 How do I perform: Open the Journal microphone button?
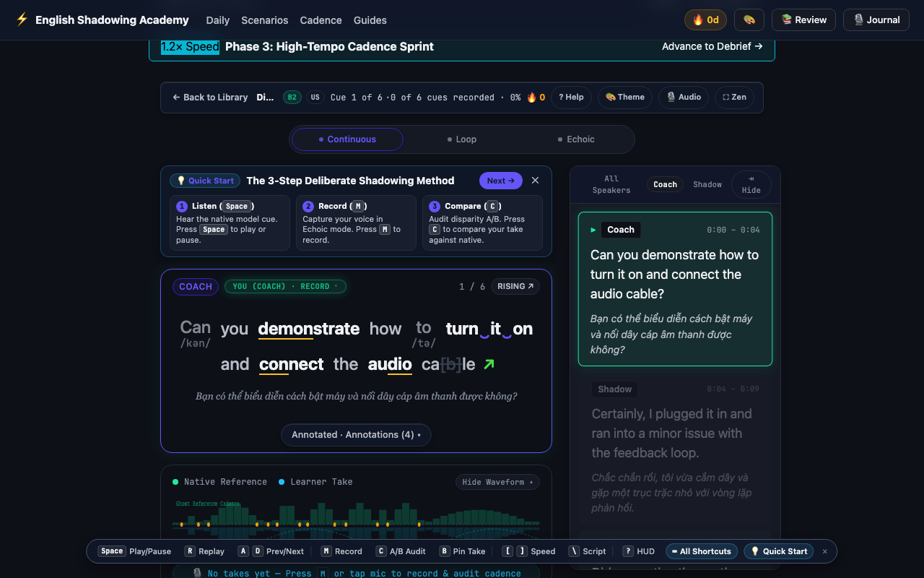[x=876, y=20]
